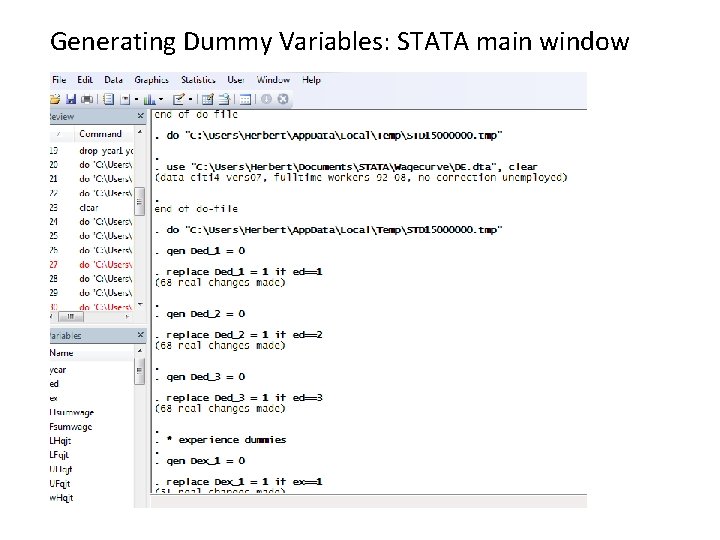Click Review list scroll-up arrow

(x=140, y=133)
